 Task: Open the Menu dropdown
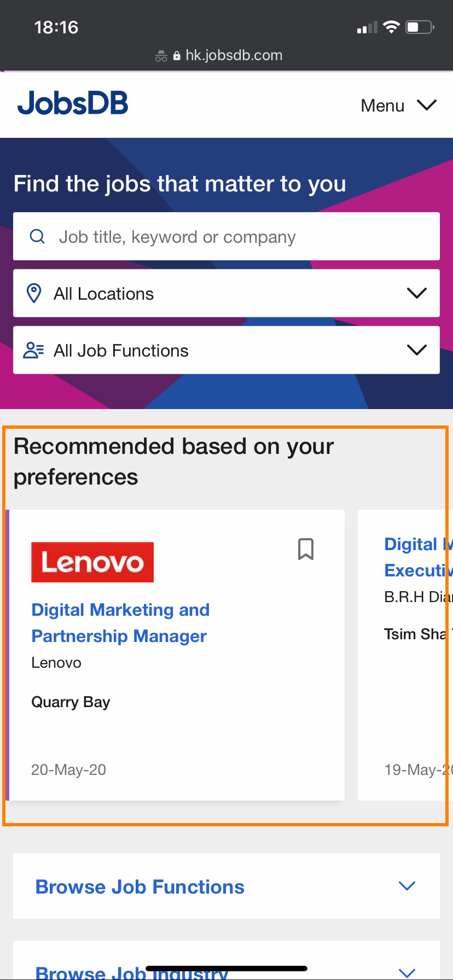(x=382, y=106)
